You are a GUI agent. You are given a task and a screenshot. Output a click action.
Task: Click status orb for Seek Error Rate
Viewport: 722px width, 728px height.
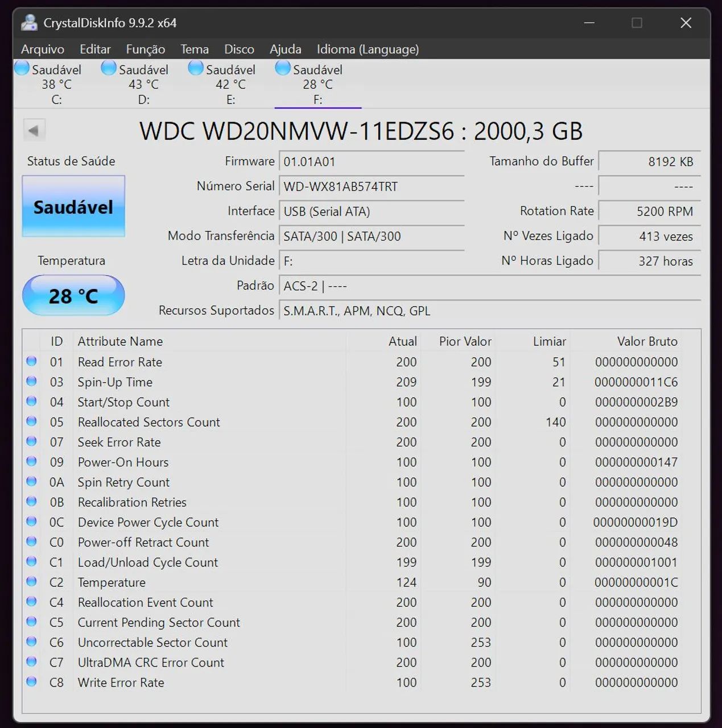click(x=31, y=441)
